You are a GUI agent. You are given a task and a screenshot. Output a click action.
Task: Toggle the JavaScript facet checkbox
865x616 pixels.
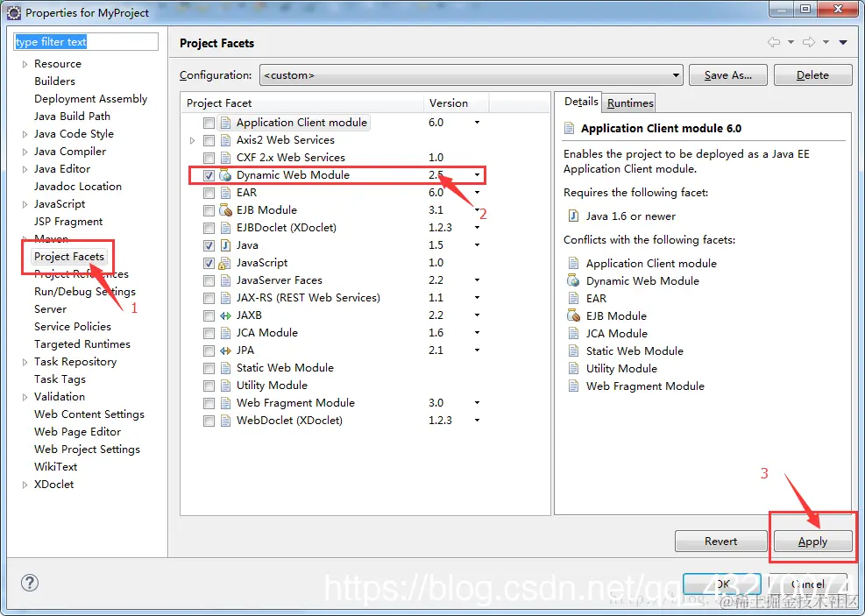click(209, 263)
